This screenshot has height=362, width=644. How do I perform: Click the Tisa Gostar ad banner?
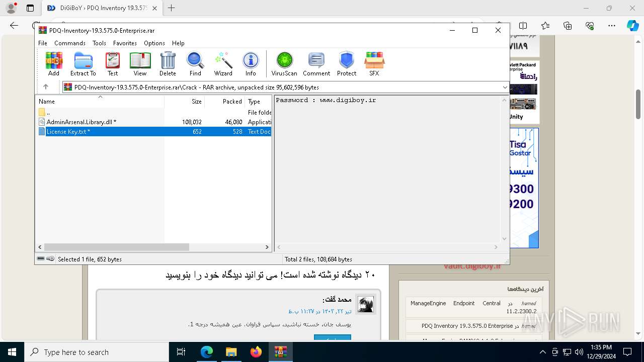click(524, 188)
